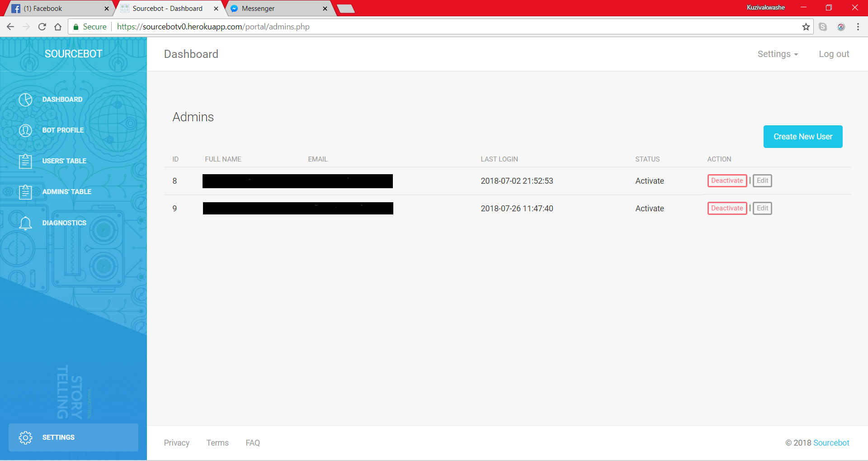Click the Diagnostics bell icon
868x461 pixels.
25,223
